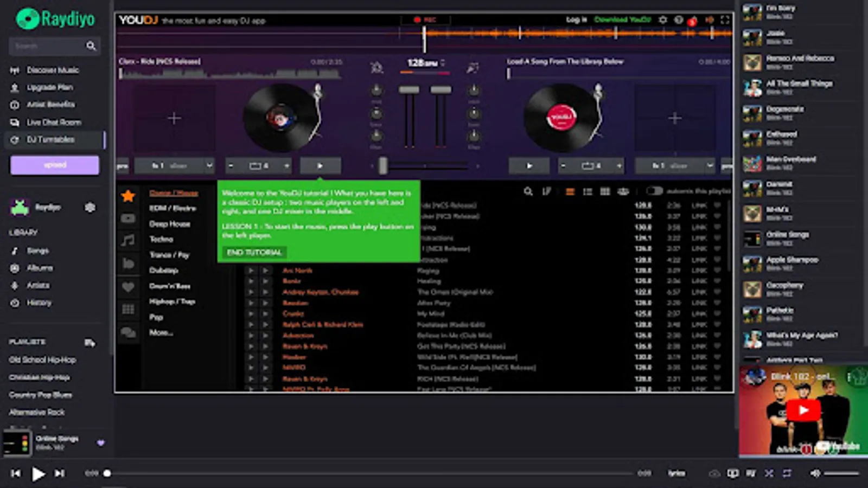Open the YouTube library tab icon
This screenshot has height=488, width=868.
pyautogui.click(x=128, y=218)
